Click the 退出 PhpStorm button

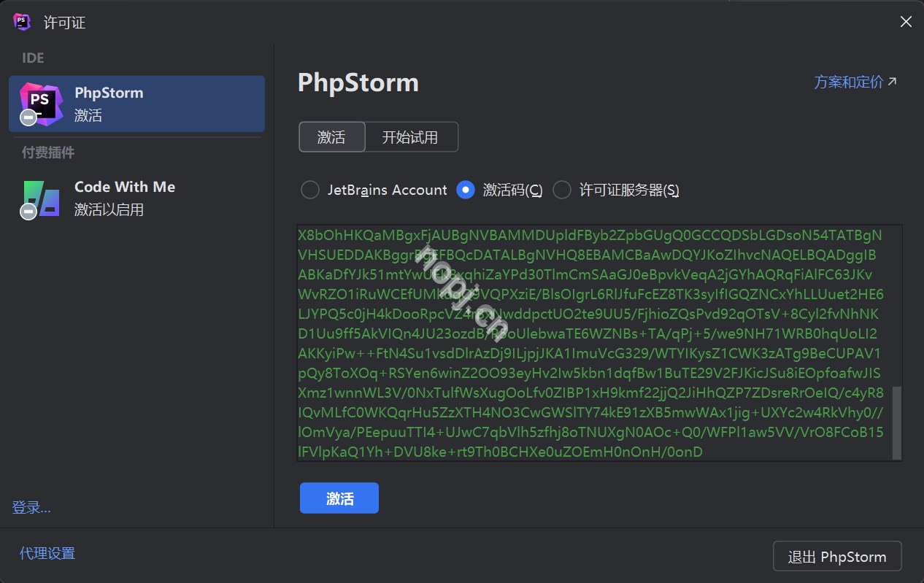point(837,556)
